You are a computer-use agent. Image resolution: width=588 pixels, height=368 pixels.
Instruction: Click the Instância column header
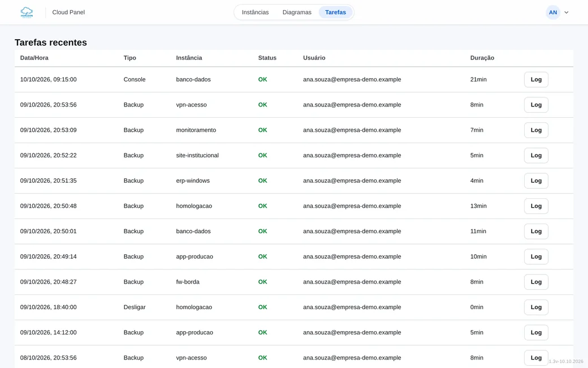189,58
